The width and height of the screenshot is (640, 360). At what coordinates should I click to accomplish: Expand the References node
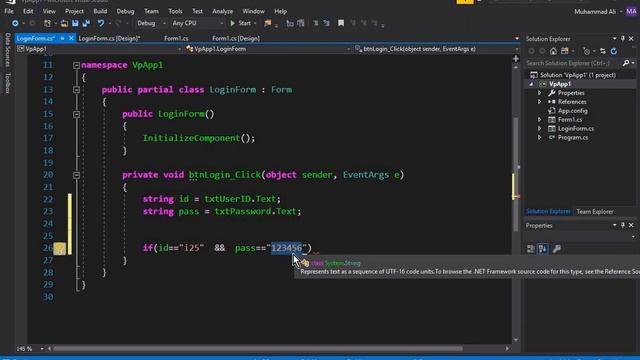click(x=540, y=102)
